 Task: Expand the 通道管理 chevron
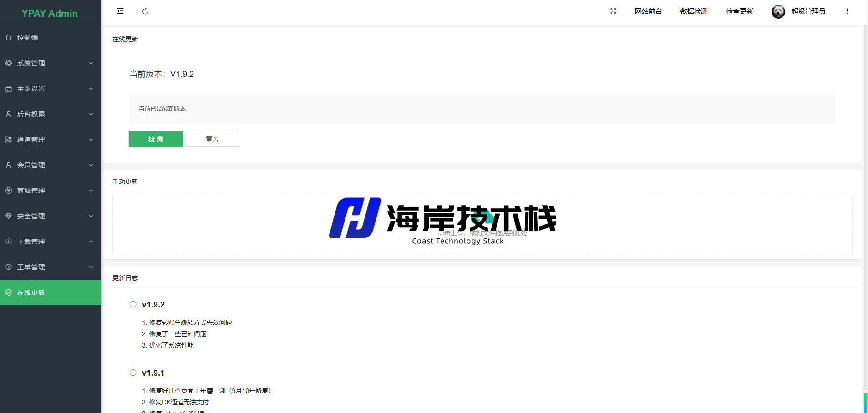tap(91, 140)
